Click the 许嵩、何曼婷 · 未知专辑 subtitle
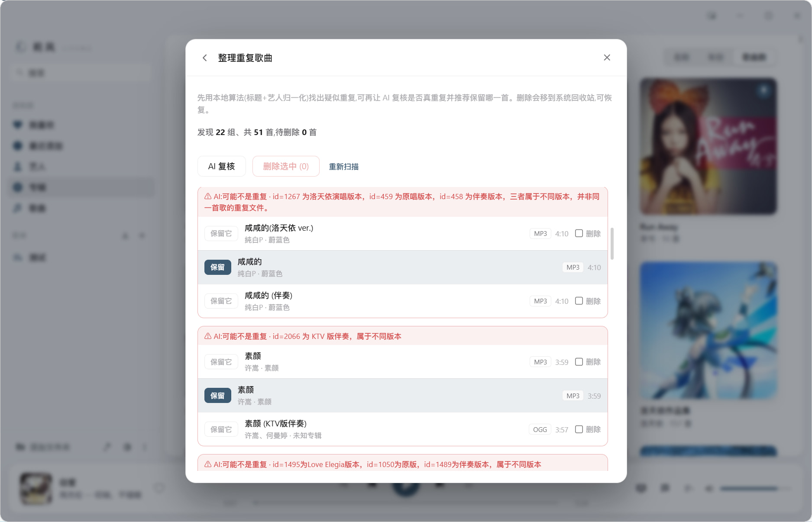 pos(283,435)
